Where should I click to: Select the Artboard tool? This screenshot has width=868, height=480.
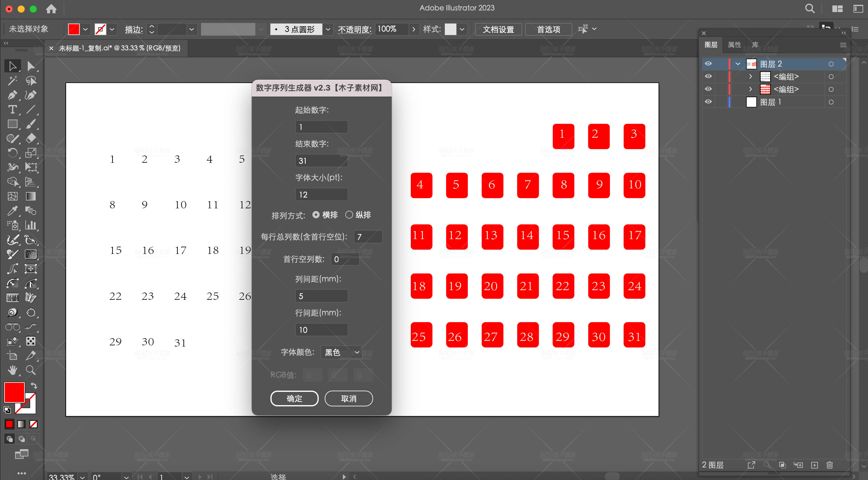12,356
